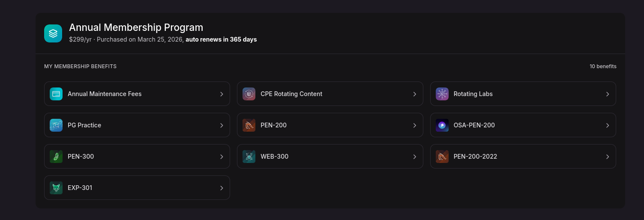The height and width of the screenshot is (220, 644).
Task: Click the Annual Maintenance Fees card icon
Action: (x=56, y=94)
